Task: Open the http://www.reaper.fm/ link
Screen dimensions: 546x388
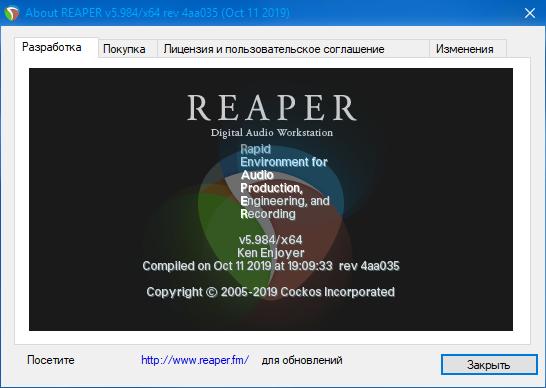Action: point(195,360)
